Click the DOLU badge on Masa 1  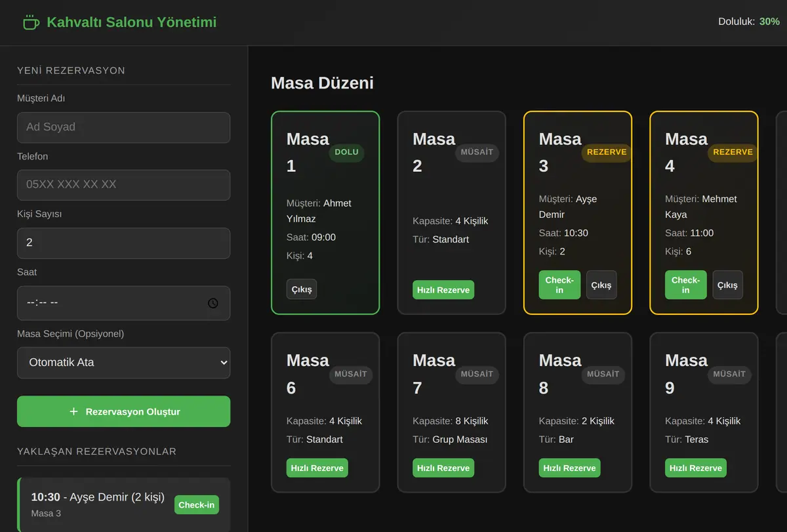click(346, 152)
